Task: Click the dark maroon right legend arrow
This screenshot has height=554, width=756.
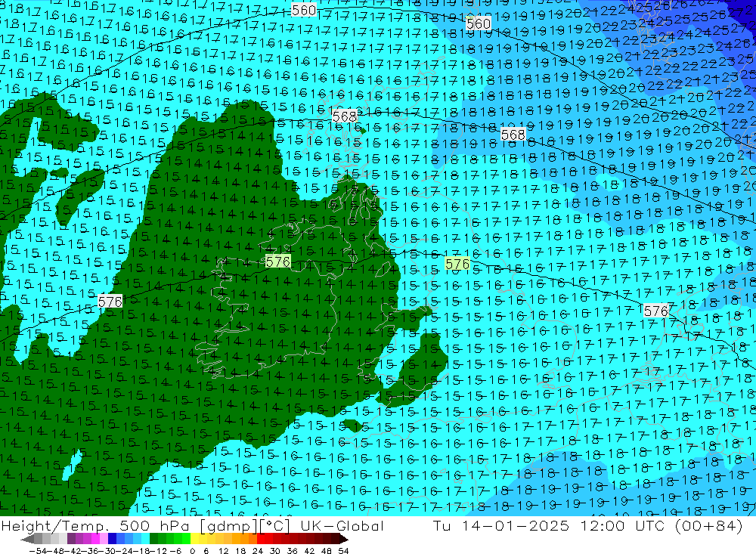Action: point(344,539)
